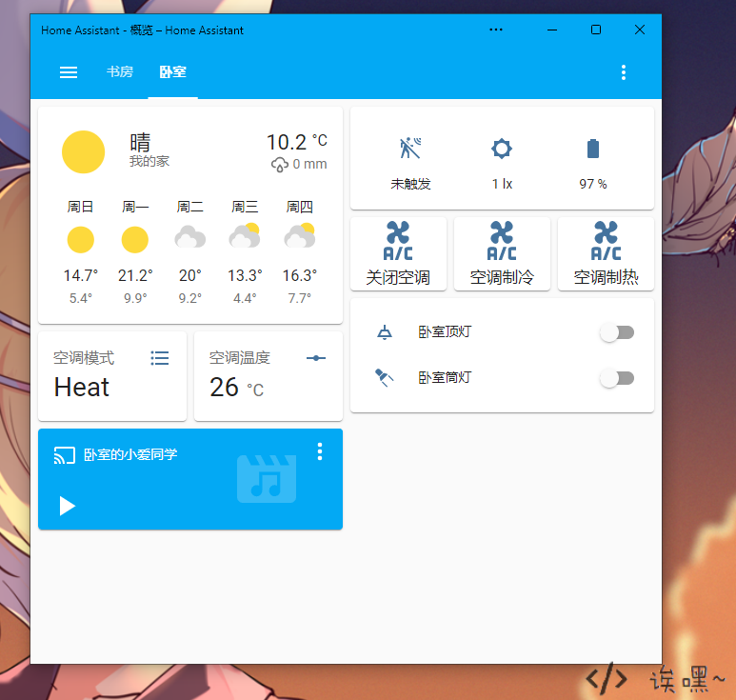Click the 空调制冷 button
This screenshot has width=736, height=700.
tap(502, 254)
